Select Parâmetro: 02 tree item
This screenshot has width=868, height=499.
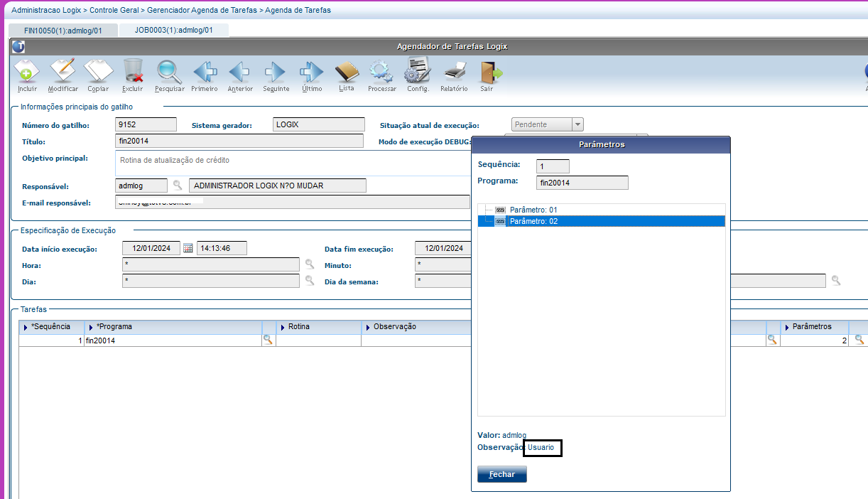click(x=601, y=221)
